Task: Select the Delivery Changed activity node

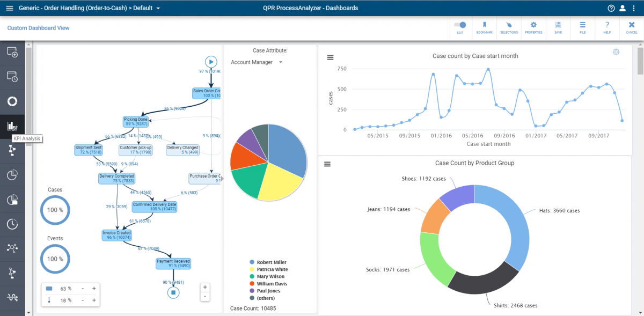Action: pyautogui.click(x=183, y=150)
